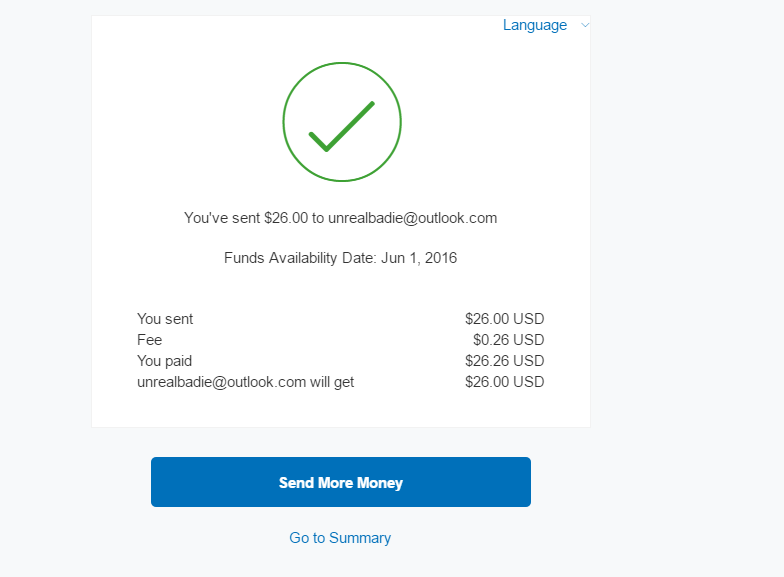784x577 pixels.
Task: Click the $26.00 USD amount recipient will get
Action: click(504, 382)
